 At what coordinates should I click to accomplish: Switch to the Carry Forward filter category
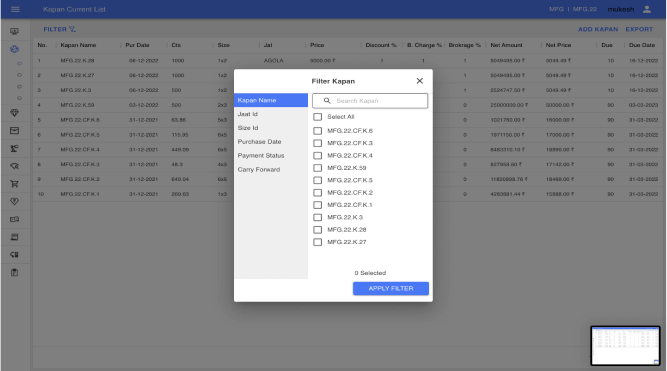(271, 169)
